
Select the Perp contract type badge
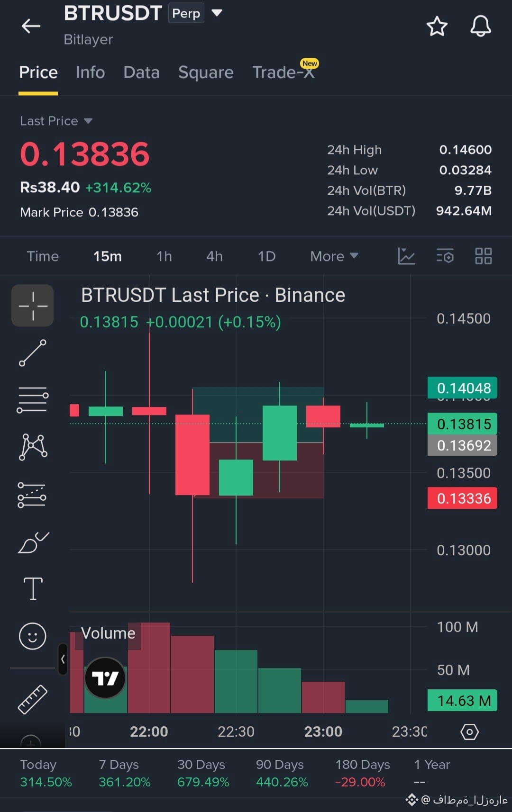pos(186,13)
